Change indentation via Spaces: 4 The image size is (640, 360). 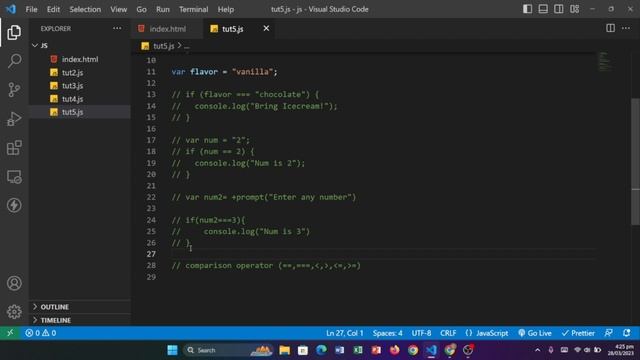point(387,333)
